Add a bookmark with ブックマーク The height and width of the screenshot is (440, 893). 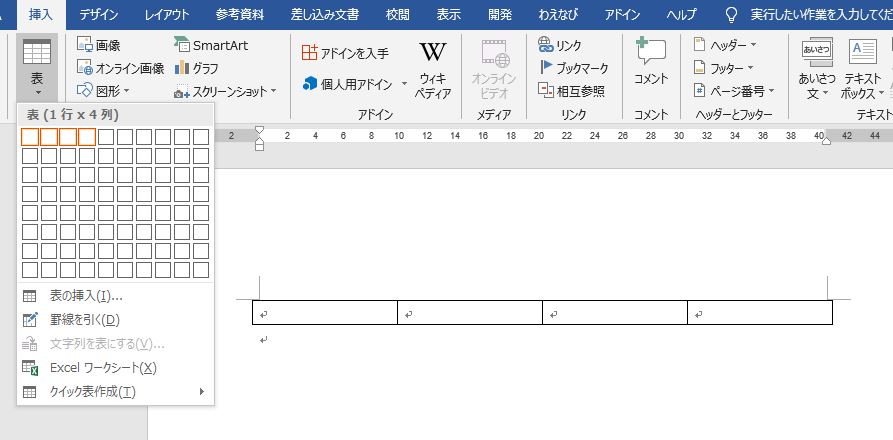pos(574,68)
